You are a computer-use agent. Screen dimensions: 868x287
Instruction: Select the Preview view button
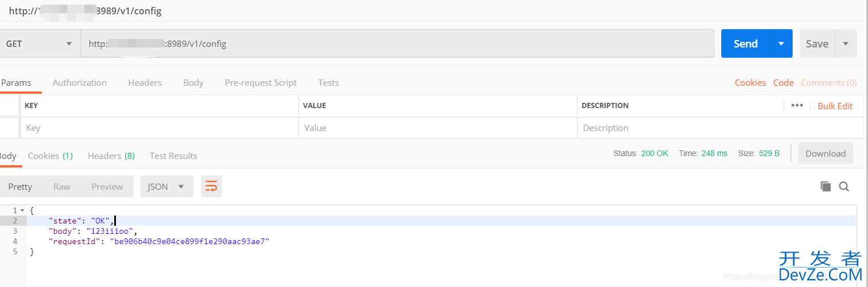tap(107, 186)
